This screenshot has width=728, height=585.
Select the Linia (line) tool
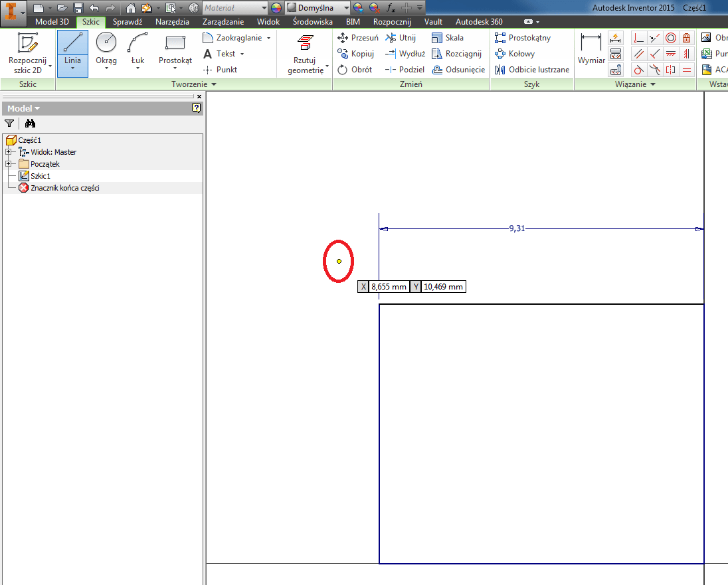tap(72, 53)
